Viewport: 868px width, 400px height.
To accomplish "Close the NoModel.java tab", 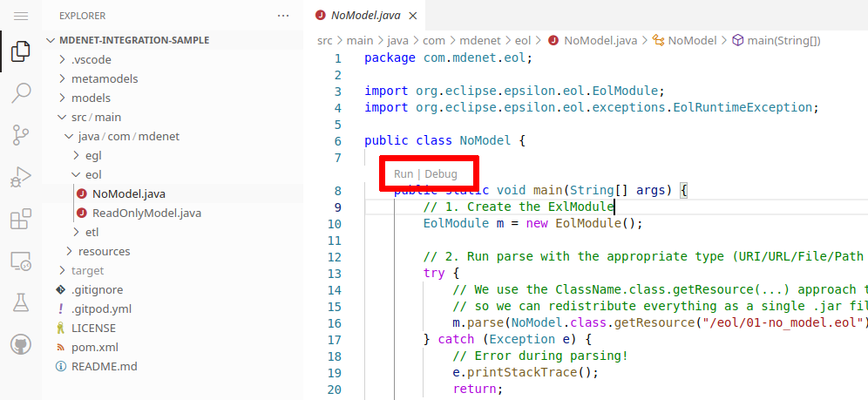I will 413,16.
